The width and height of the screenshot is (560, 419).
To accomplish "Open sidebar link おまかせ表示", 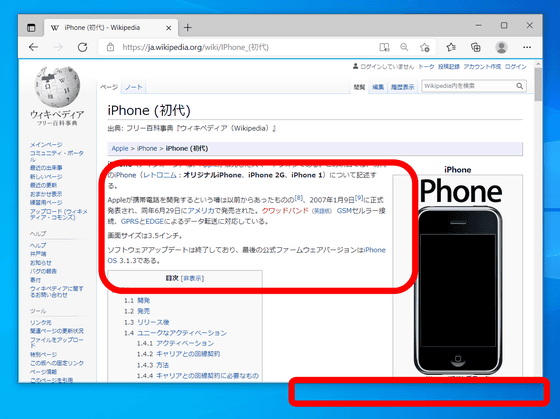I will (x=46, y=194).
